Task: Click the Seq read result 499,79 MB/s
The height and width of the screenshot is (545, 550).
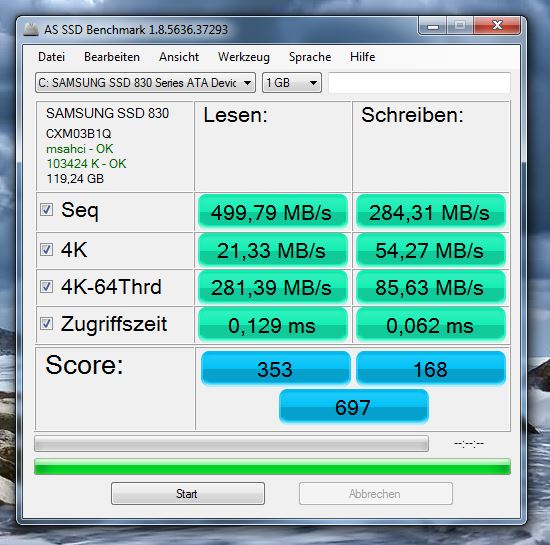Action: (273, 212)
